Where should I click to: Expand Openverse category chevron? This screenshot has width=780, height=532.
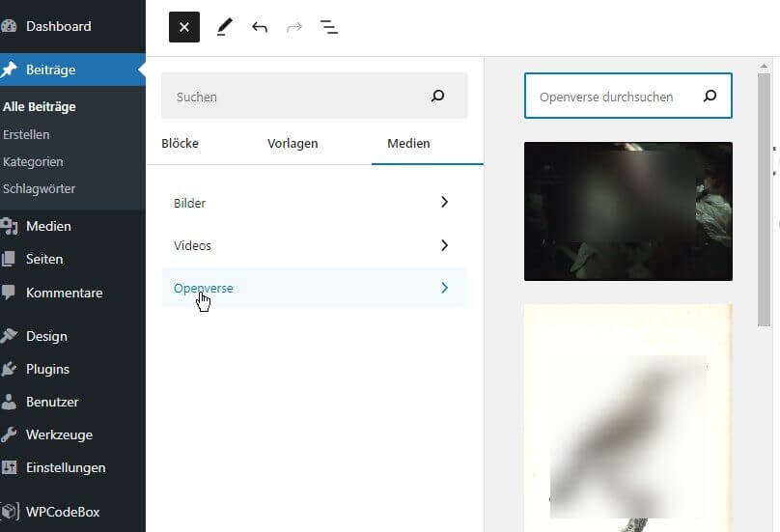point(444,288)
